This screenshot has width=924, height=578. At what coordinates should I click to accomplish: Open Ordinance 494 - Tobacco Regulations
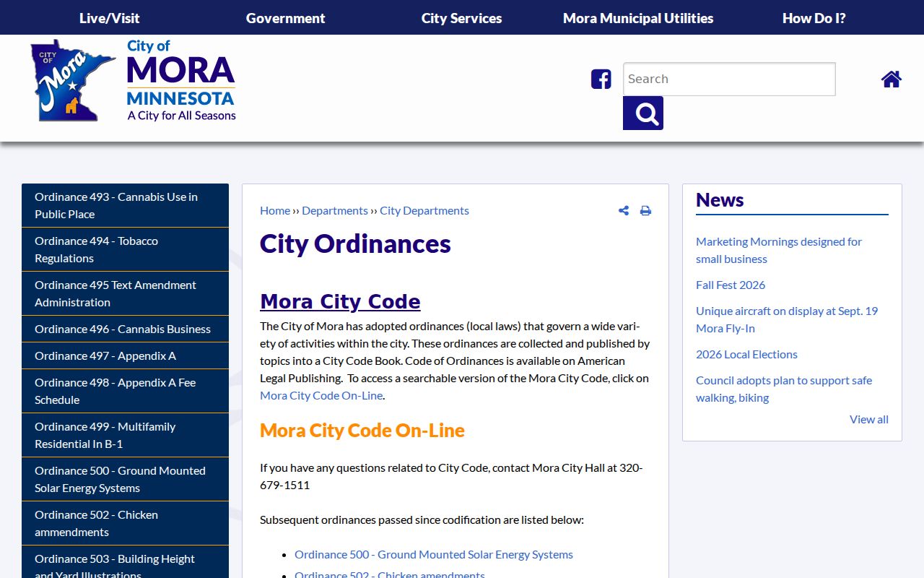pos(125,249)
